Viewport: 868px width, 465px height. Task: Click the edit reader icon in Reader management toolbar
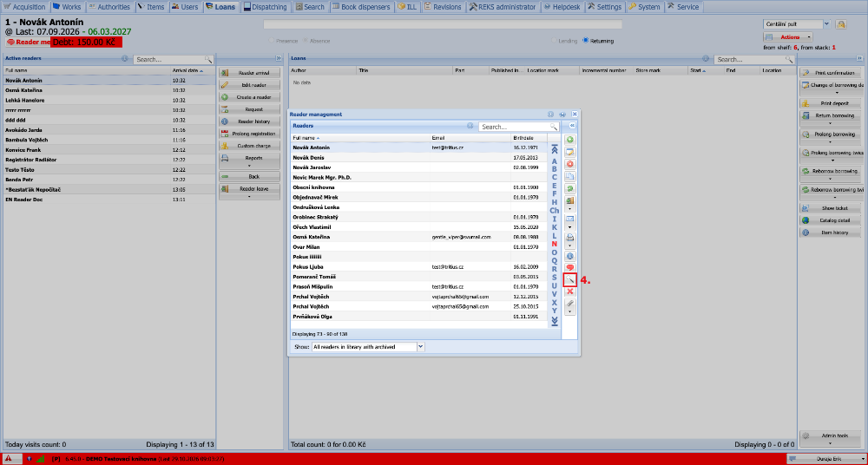tap(569, 152)
